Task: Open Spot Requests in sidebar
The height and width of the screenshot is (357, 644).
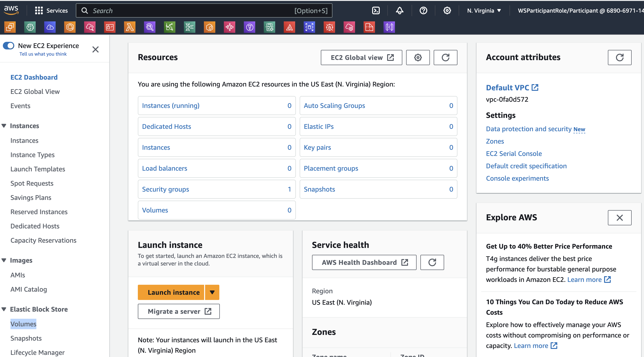Action: pos(32,183)
